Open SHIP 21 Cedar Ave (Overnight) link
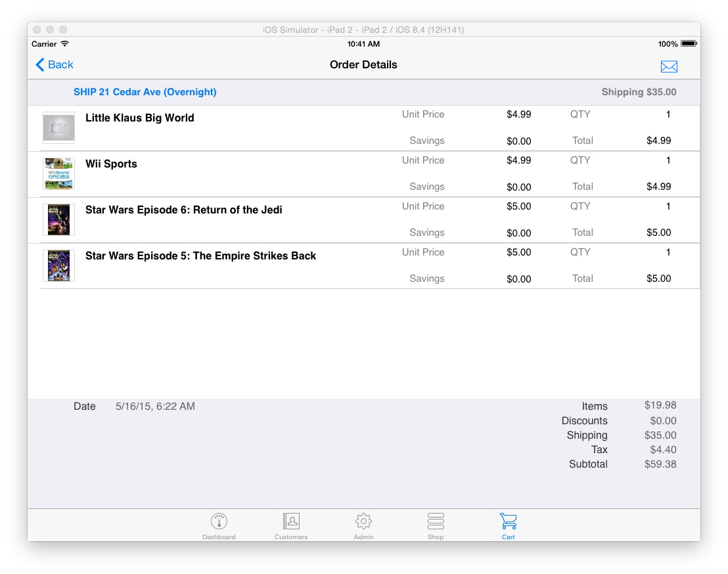 [145, 92]
